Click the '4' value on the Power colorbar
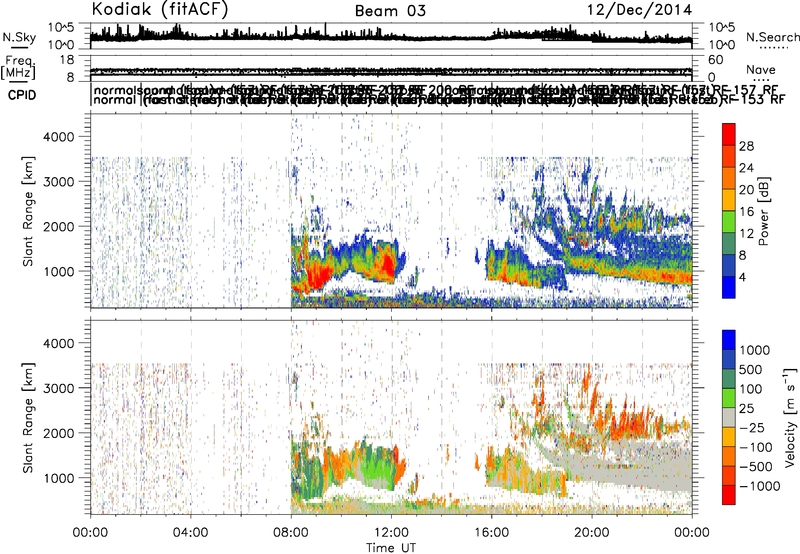This screenshot has height=554, width=800. click(743, 277)
